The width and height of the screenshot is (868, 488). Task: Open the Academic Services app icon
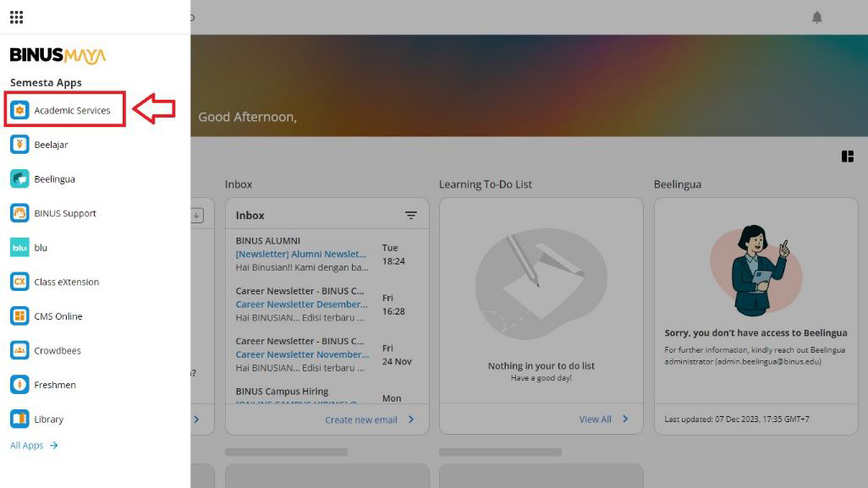click(x=19, y=110)
